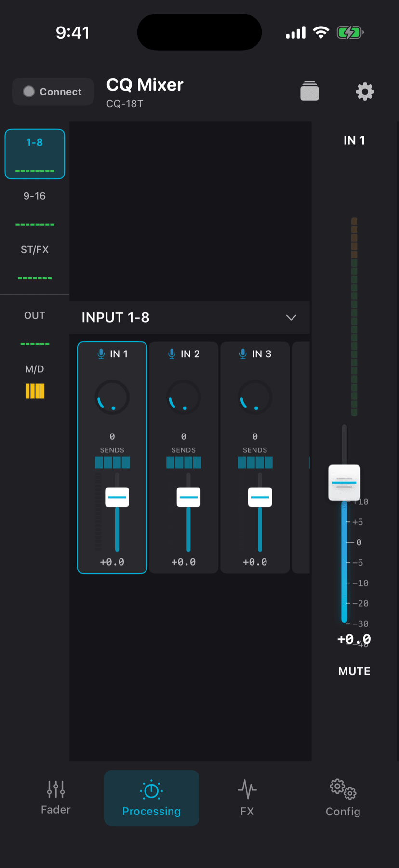This screenshot has height=868, width=399.
Task: Tap the IN 2 microphone icon
Action: click(172, 354)
